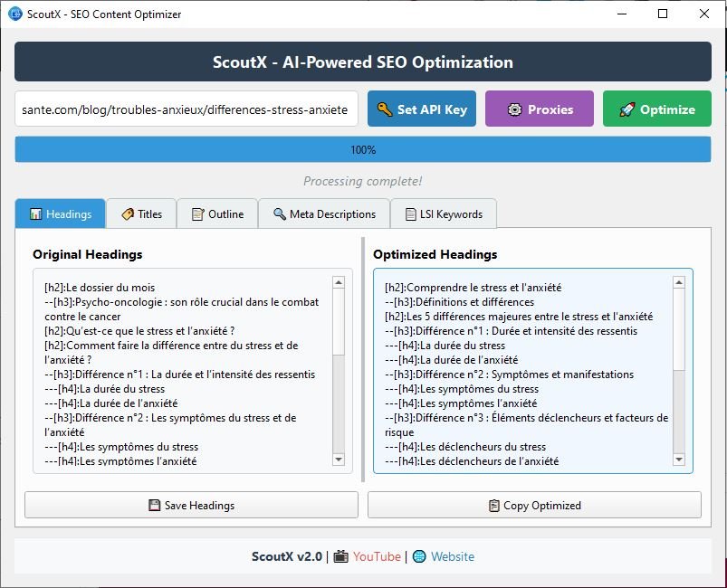Click Optimized Headings scroll up arrow
The width and height of the screenshot is (727, 588).
point(679,282)
